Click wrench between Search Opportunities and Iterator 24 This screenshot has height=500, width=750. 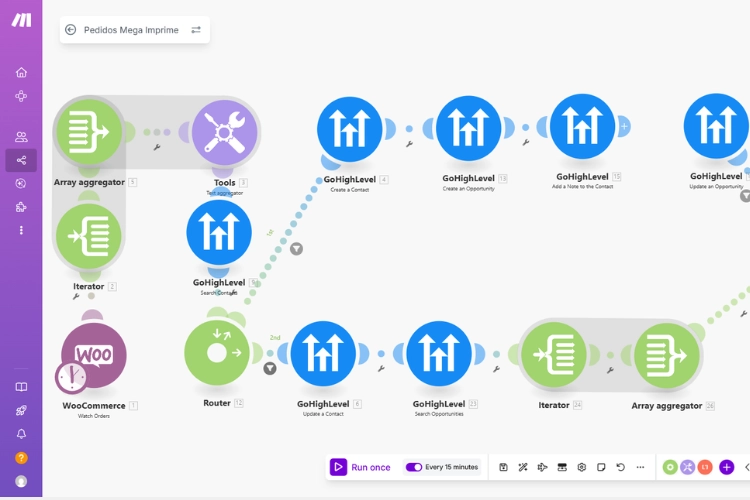click(496, 369)
